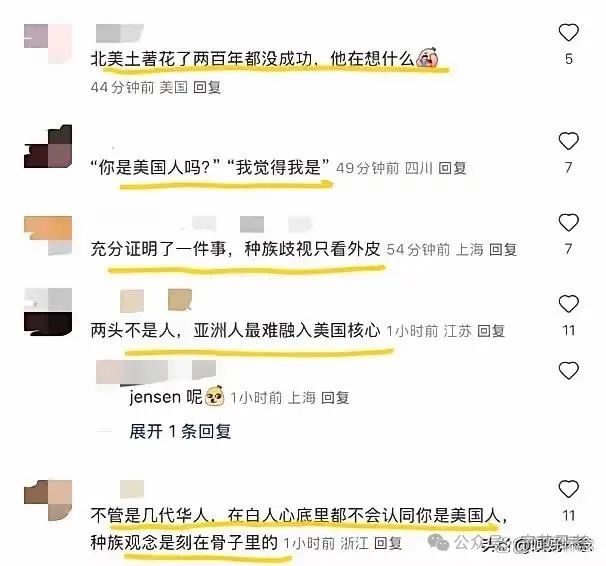
Task: Tap heart on 种族歧视只看外皮 comment
Action: pos(569,222)
